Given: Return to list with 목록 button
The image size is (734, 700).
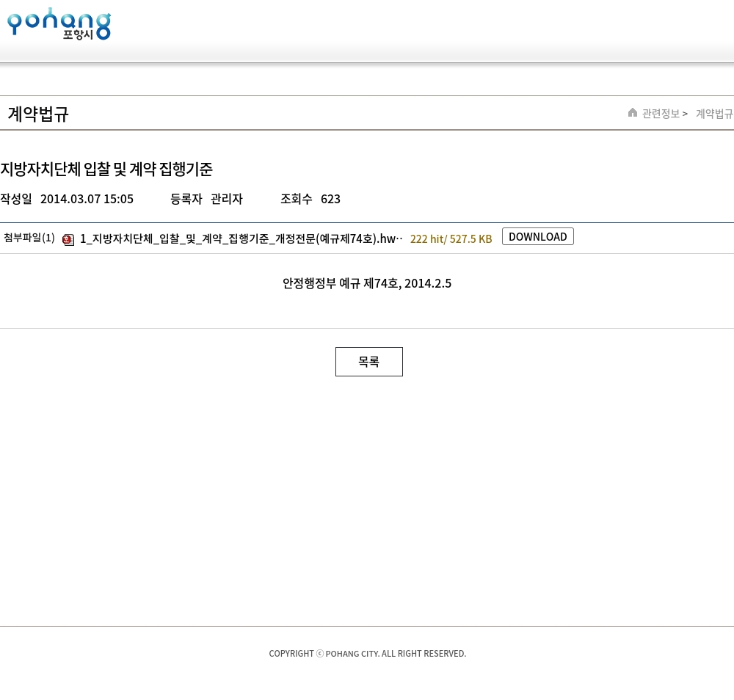Looking at the screenshot, I should click(x=368, y=362).
